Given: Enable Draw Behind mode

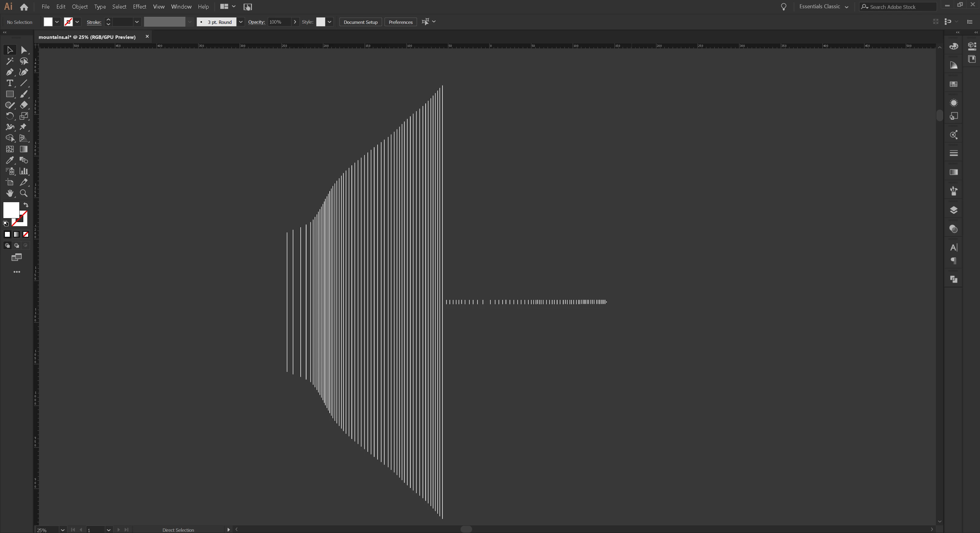Looking at the screenshot, I should pyautogui.click(x=16, y=246).
